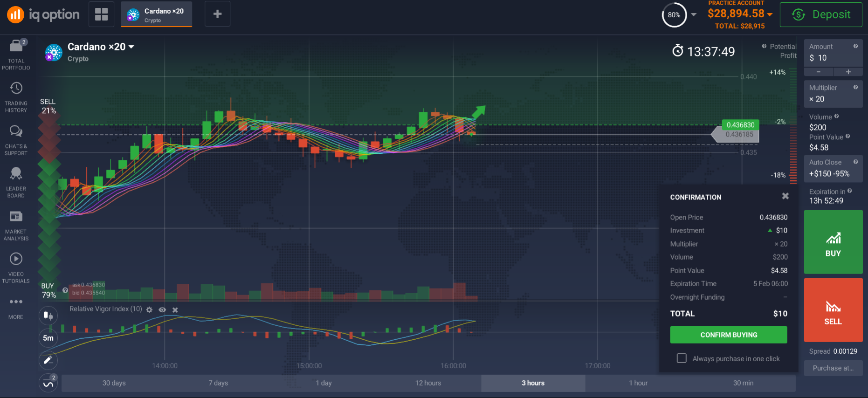Click CONFIRM BUYING button
This screenshot has height=398, width=868.
point(729,335)
